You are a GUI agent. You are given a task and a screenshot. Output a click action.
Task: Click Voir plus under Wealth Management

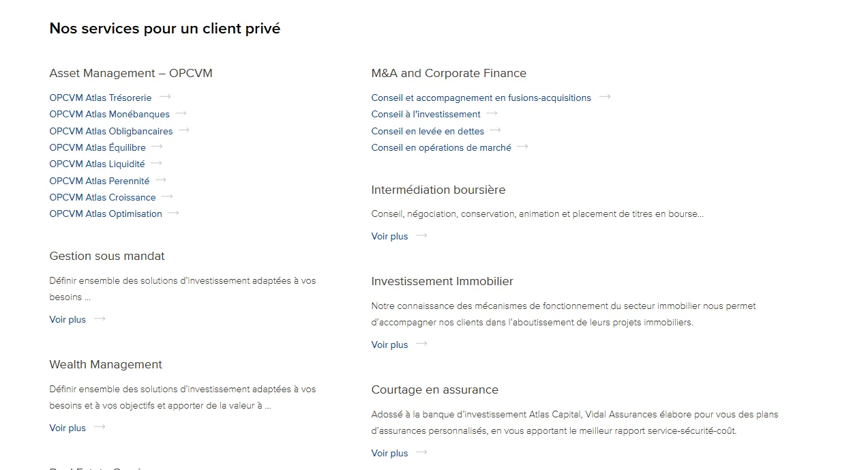[x=68, y=428]
